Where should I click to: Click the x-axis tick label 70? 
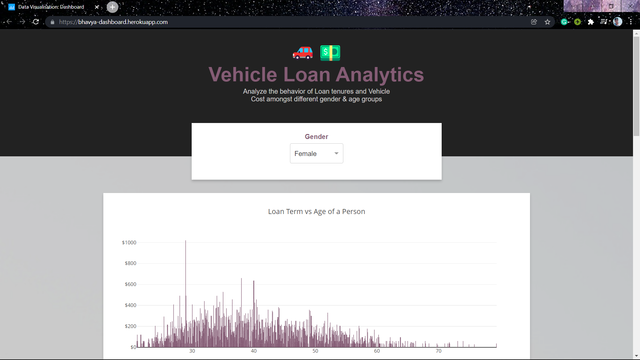[438, 351]
